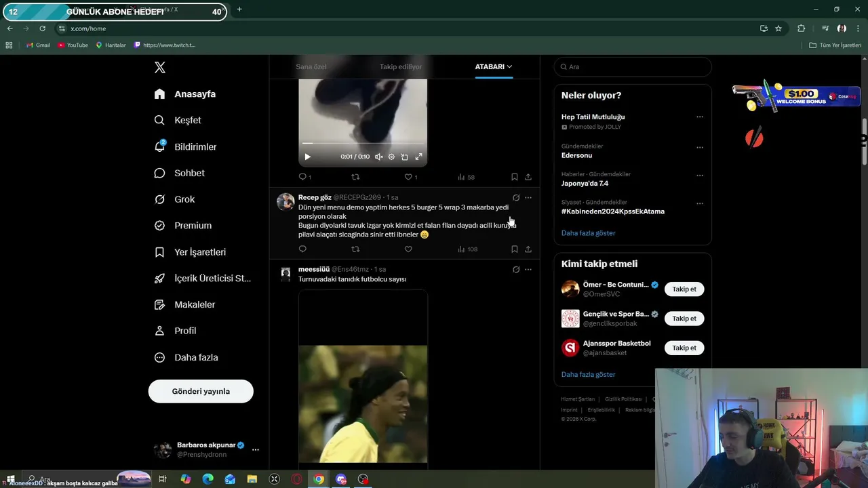View analytics of the post with 108 views
868x488 pixels.
point(467,249)
